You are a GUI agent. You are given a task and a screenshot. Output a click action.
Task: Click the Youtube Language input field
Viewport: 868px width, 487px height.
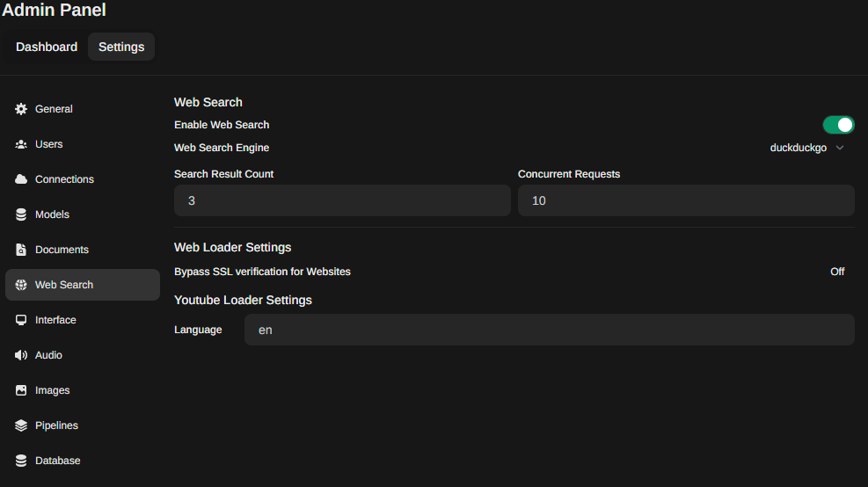pos(549,330)
